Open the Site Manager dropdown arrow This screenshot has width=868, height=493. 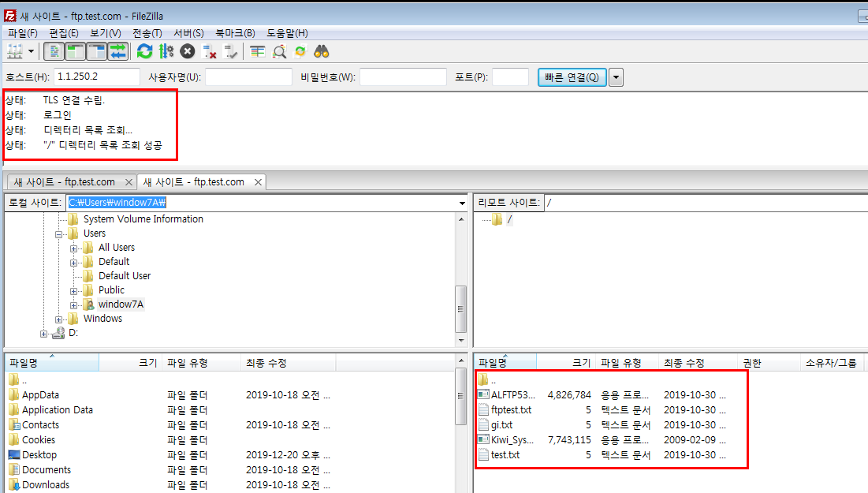coord(31,51)
